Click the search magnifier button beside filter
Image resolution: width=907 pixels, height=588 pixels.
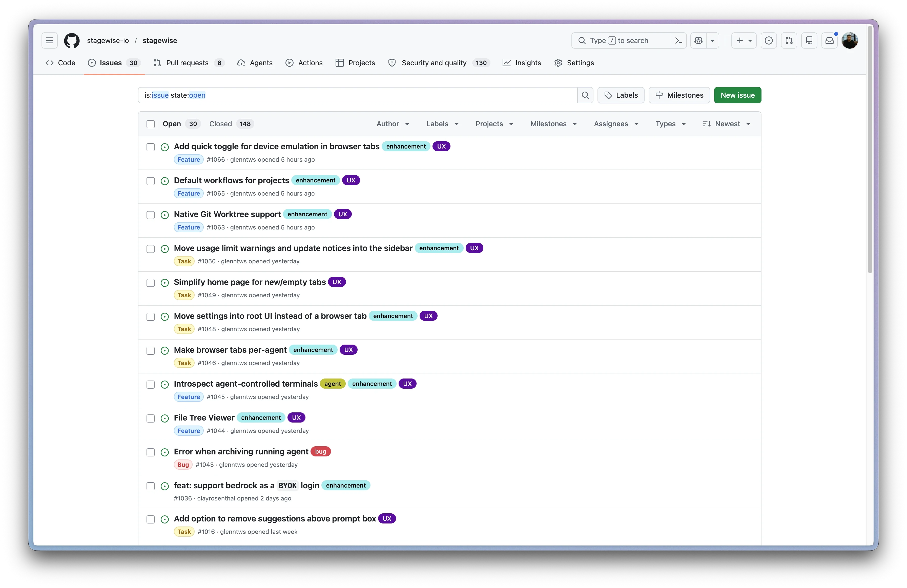click(x=585, y=95)
